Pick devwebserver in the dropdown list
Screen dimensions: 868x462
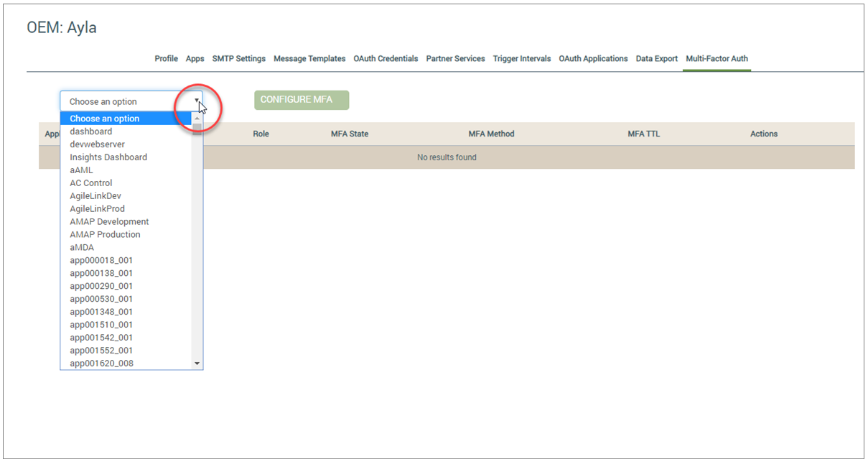point(126,144)
